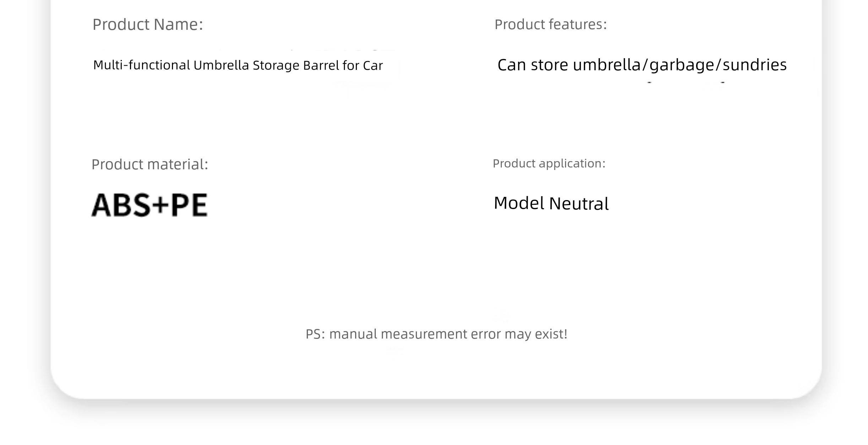Click the "Product material:" label
The image size is (868, 445).
pos(150,165)
